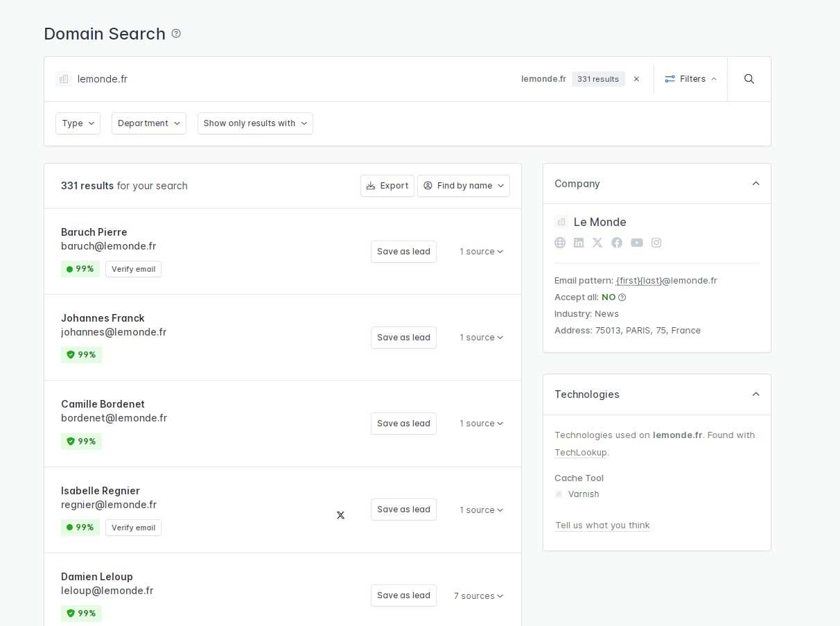Run search with the magnifier icon
The image size is (840, 626).
(x=749, y=79)
